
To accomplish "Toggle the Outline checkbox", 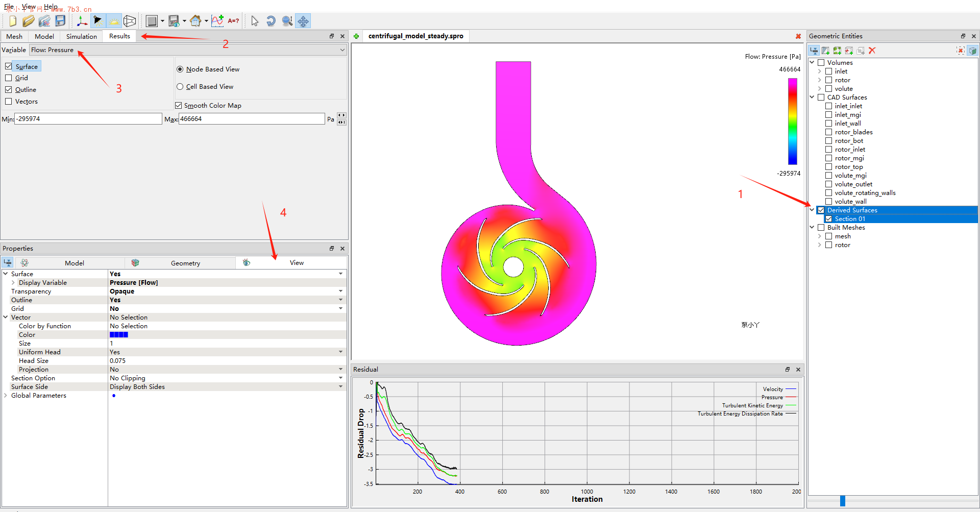I will point(9,90).
